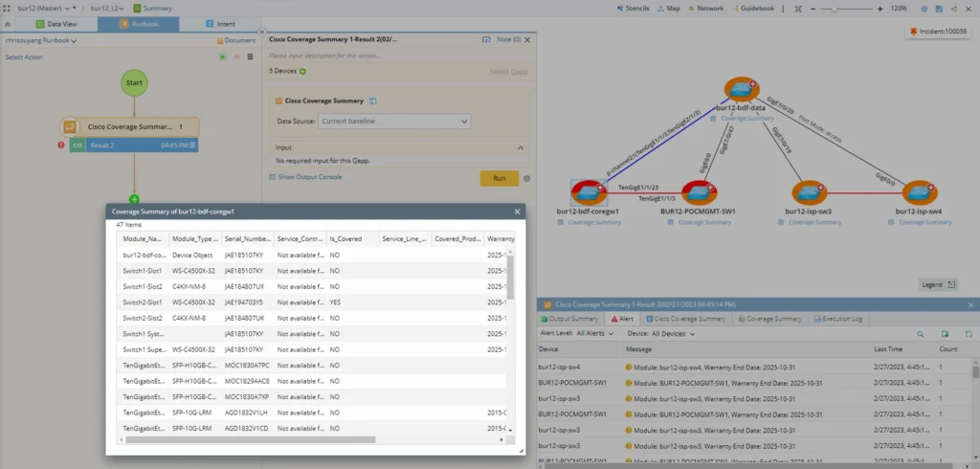980x469 pixels.
Task: Switch to the Runbook tab
Action: [138, 24]
